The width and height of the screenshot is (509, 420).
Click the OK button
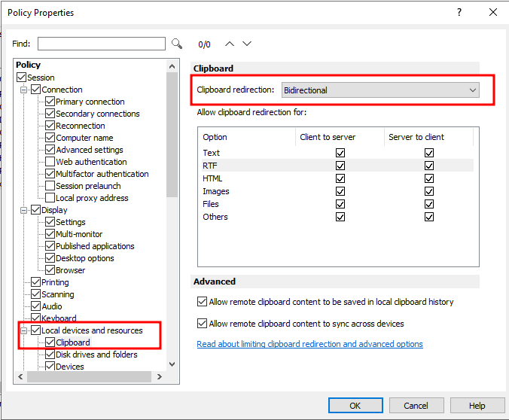(355, 406)
